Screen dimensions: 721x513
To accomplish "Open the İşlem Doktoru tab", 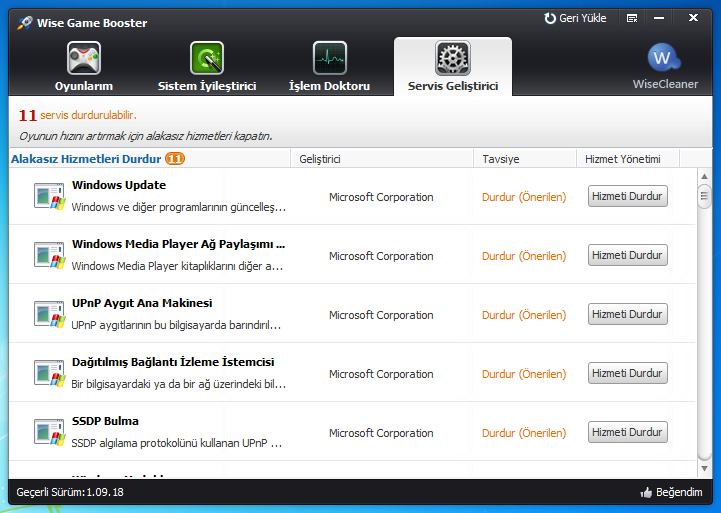I will pyautogui.click(x=329, y=67).
